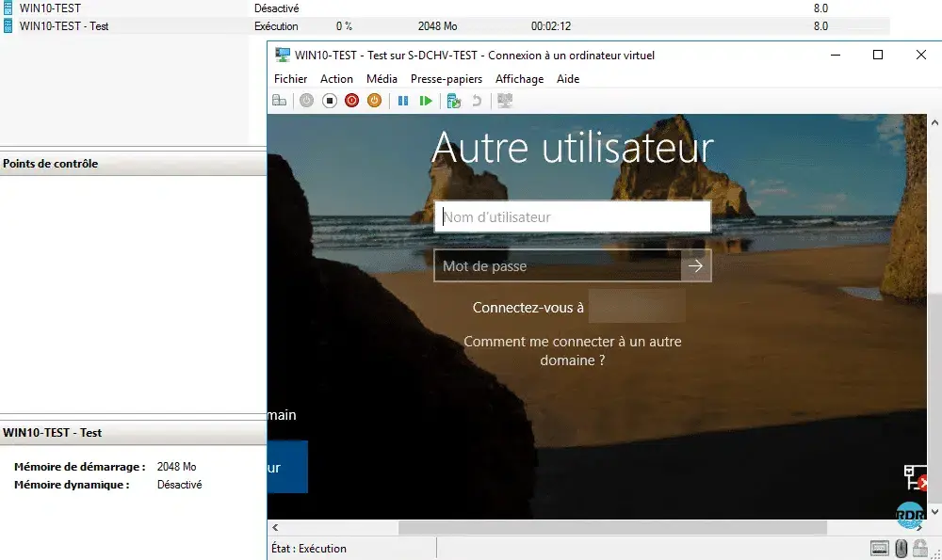The image size is (942, 560).
Task: Open the Affichage dropdown menu
Action: [519, 79]
